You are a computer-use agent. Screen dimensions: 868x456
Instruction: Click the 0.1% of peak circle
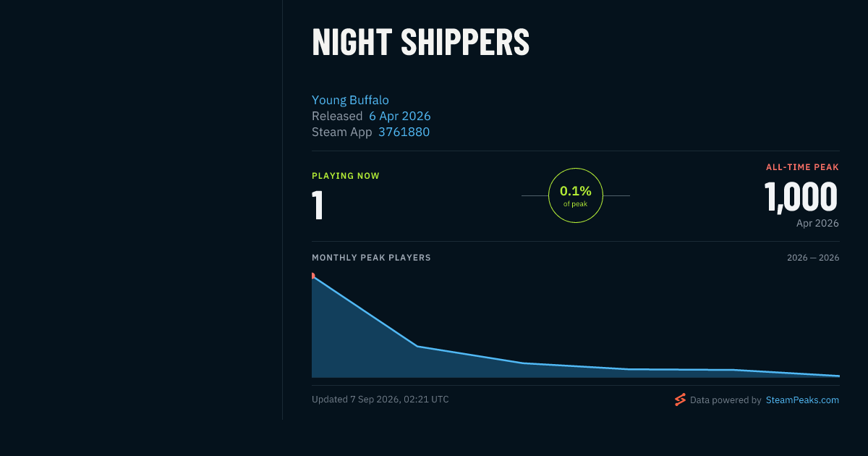[x=576, y=195]
